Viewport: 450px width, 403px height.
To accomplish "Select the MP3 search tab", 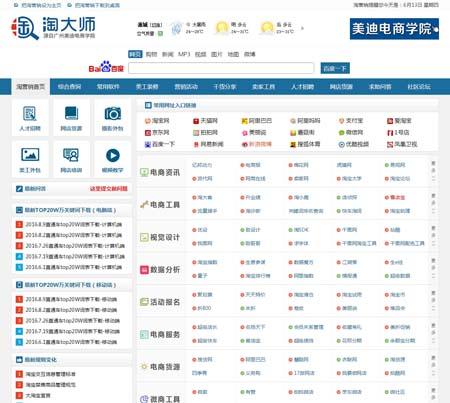I will coord(184,54).
